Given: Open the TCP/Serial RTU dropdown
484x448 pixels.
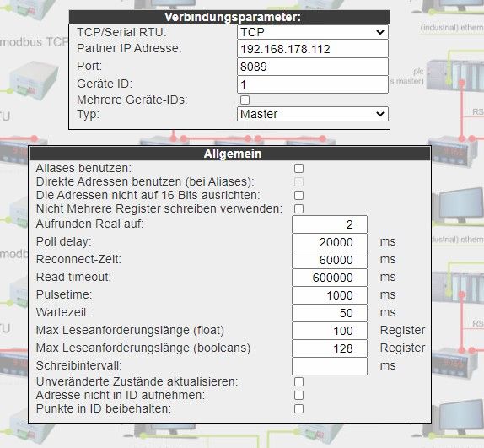Looking at the screenshot, I should point(312,32).
